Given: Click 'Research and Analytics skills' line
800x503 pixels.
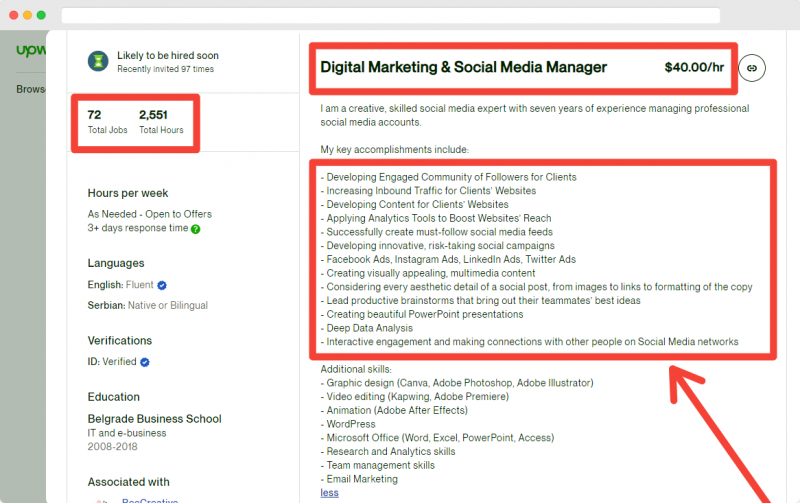Looking at the screenshot, I should (388, 452).
